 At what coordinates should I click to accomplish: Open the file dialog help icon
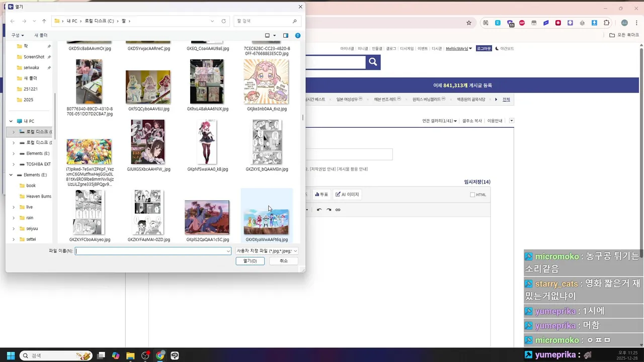tap(298, 35)
